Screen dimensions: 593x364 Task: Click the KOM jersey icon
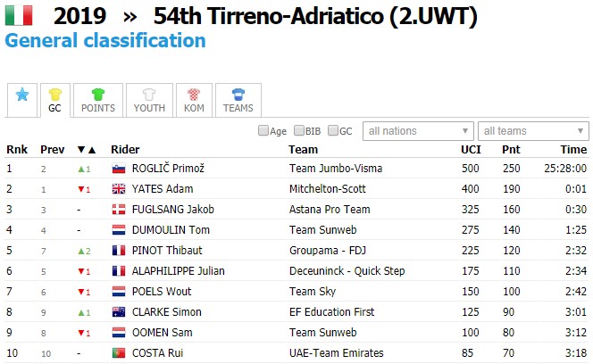pyautogui.click(x=194, y=95)
